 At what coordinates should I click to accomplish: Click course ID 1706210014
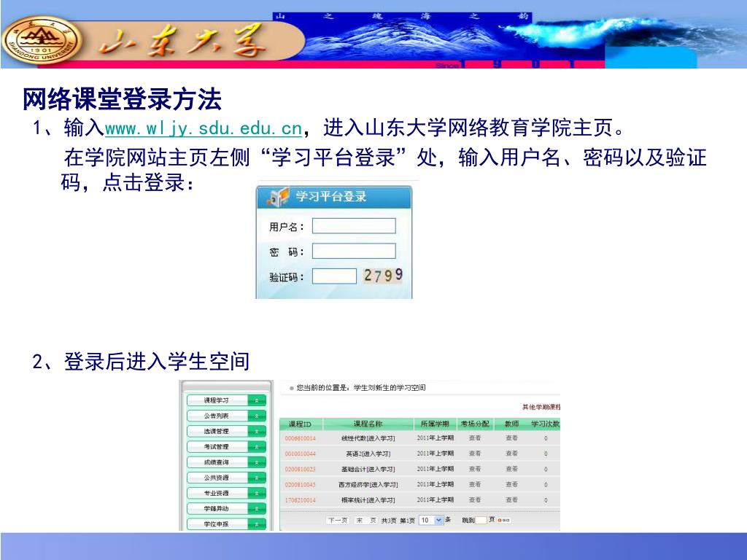coord(300,500)
